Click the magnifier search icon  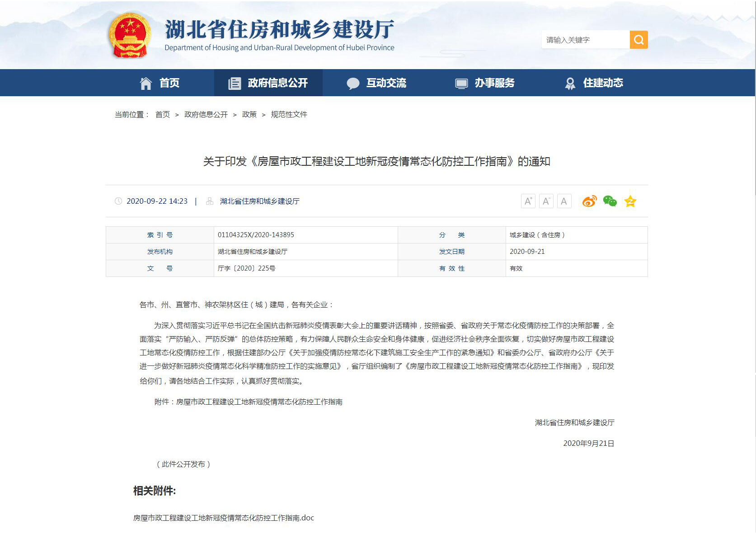pyautogui.click(x=639, y=40)
